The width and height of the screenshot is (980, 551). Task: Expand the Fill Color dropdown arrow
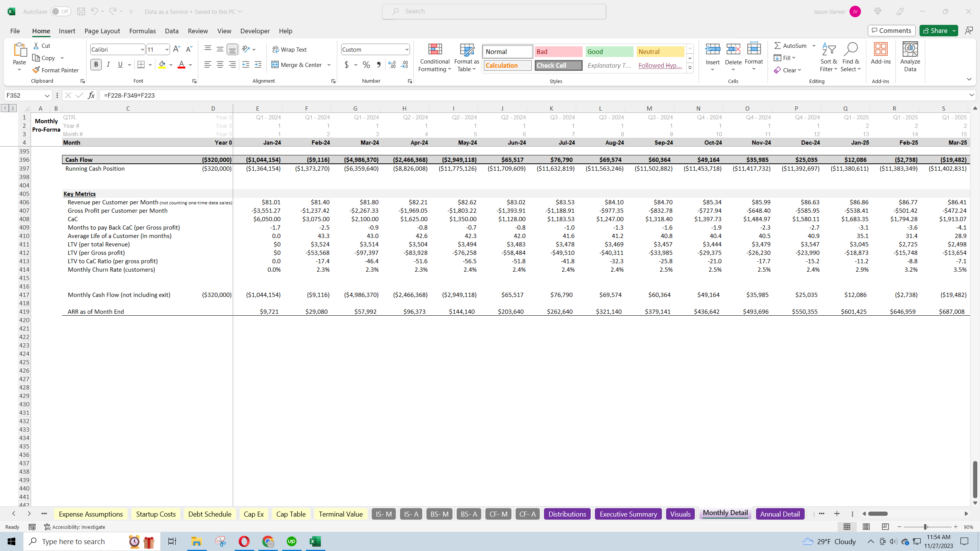tap(171, 65)
